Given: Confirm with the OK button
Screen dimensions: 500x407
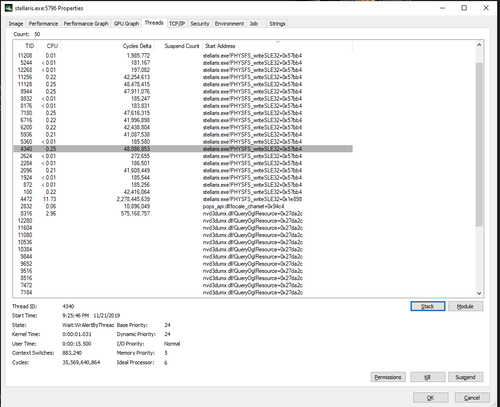Looking at the screenshot, I should coord(431,398).
